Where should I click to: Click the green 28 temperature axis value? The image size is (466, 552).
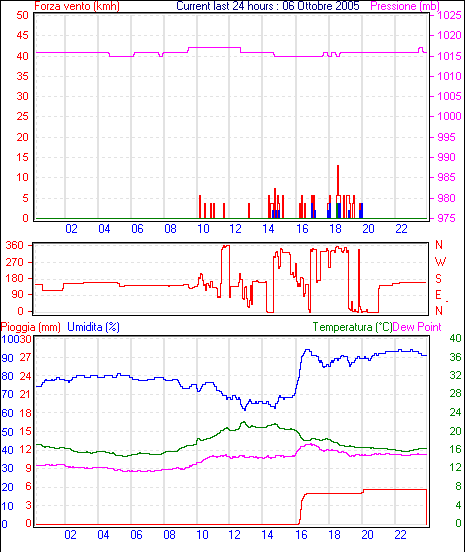[455, 394]
